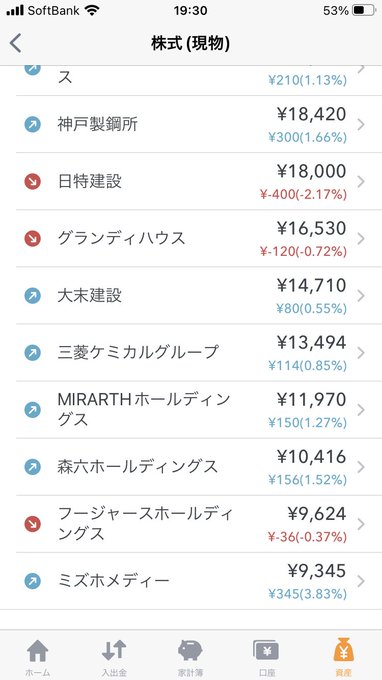
Task: Open the 入出金 arrows tab icon
Action: click(114, 651)
